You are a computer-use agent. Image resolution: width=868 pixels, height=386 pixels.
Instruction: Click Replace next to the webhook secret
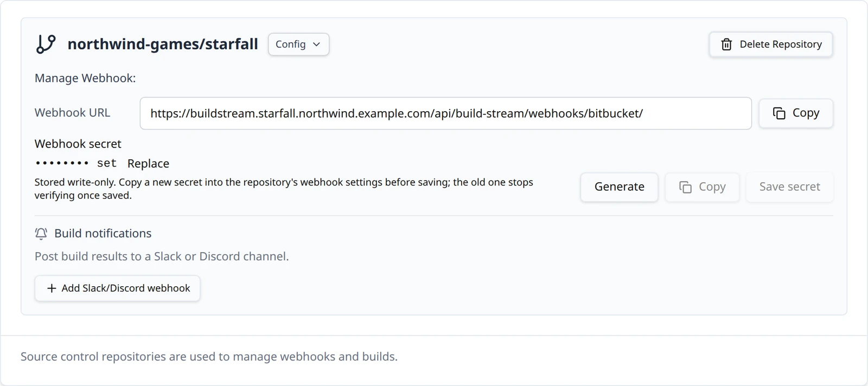tap(148, 164)
